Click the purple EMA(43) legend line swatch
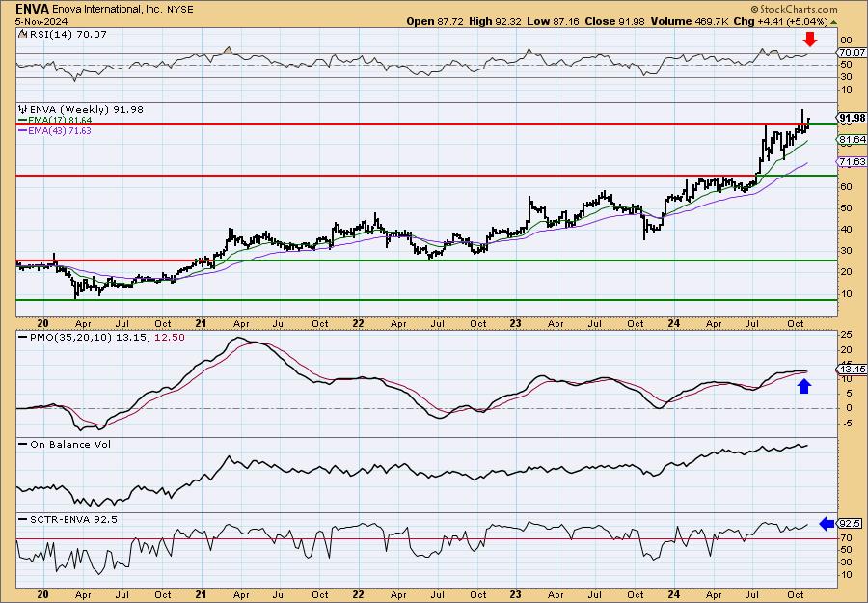 (x=23, y=130)
